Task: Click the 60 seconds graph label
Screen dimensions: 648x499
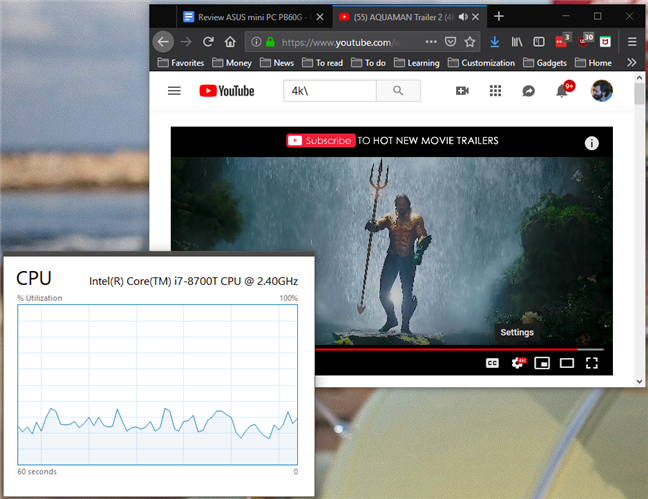Action: (37, 472)
